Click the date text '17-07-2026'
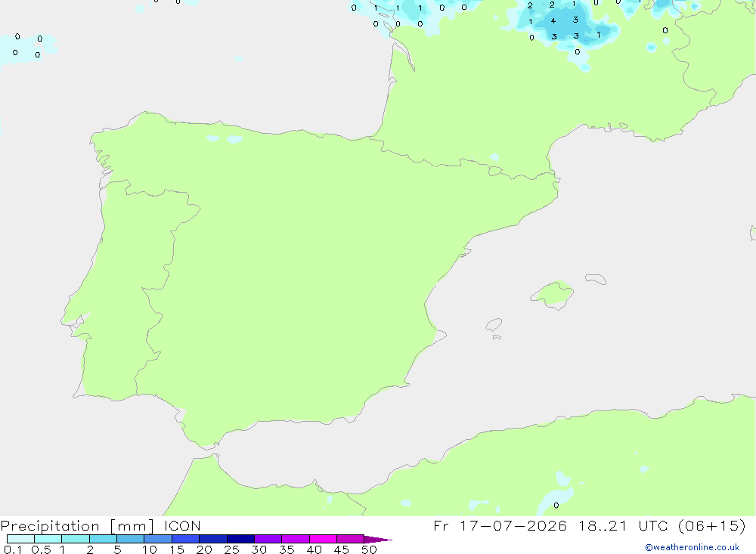 tap(513, 525)
